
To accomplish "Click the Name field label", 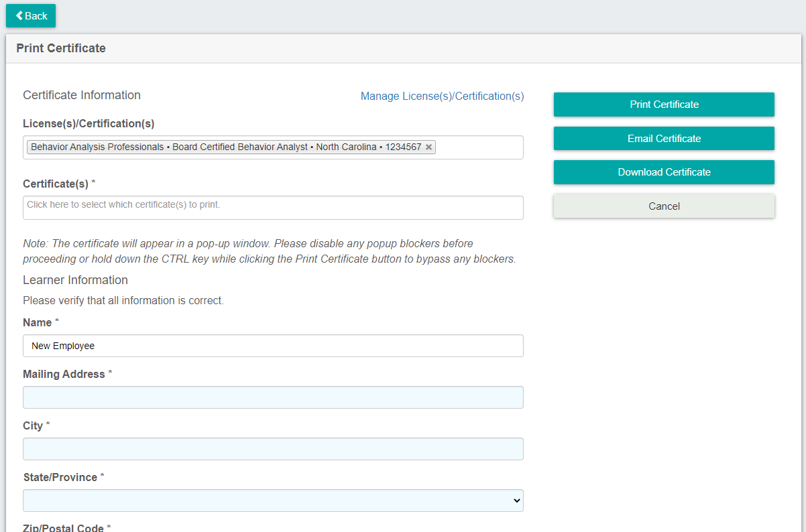I will tap(38, 323).
